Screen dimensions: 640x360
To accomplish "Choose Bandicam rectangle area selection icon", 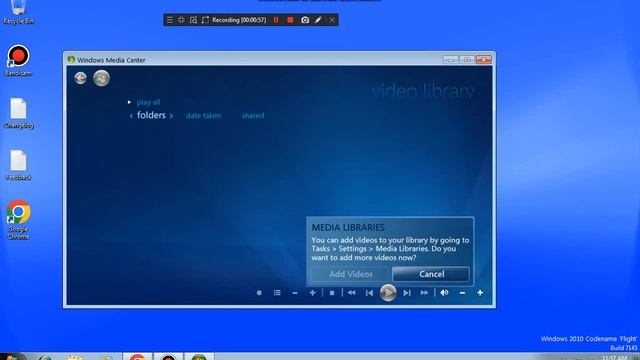I will tap(205, 20).
